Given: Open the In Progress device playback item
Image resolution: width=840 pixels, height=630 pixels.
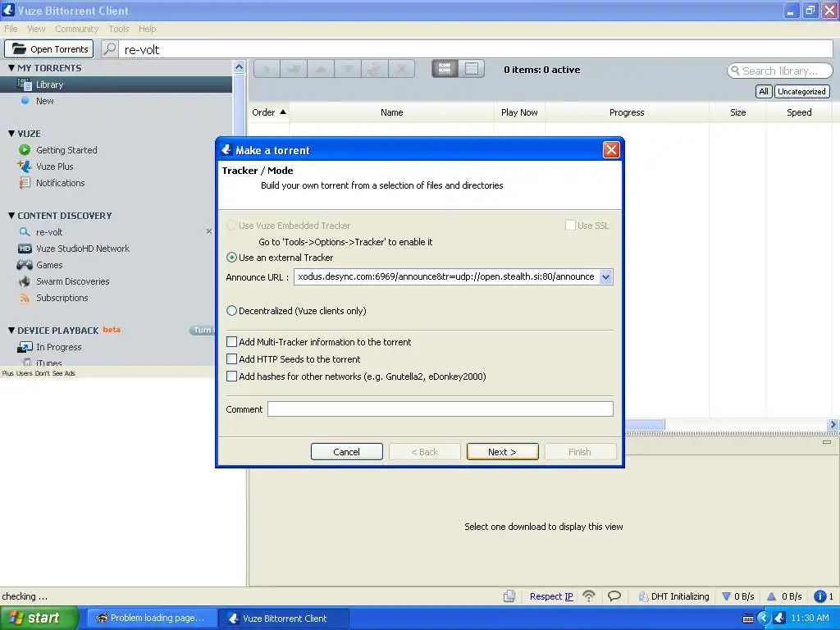Looking at the screenshot, I should pos(58,347).
